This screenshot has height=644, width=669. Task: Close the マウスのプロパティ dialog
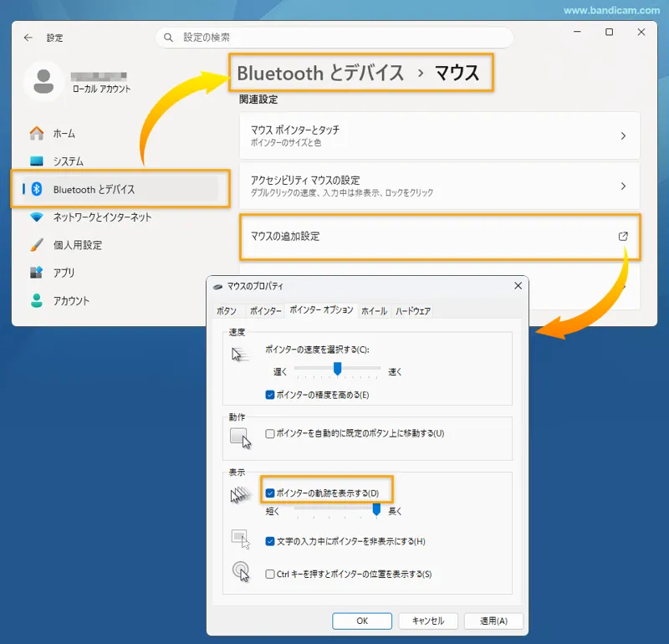pos(518,285)
